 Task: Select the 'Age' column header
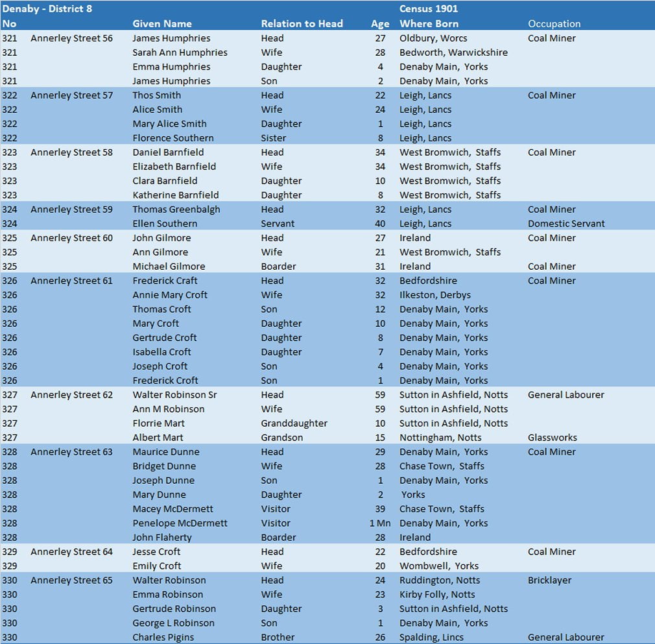tap(380, 24)
